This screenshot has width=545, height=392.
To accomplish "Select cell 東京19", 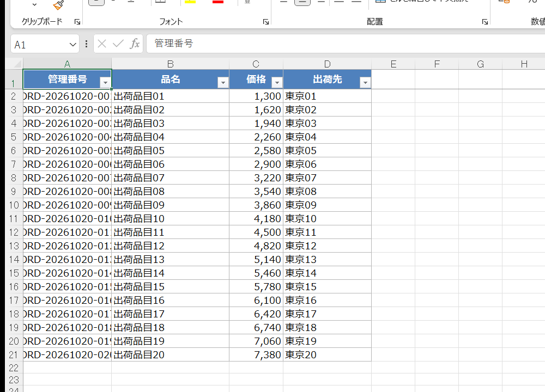I will (x=327, y=341).
